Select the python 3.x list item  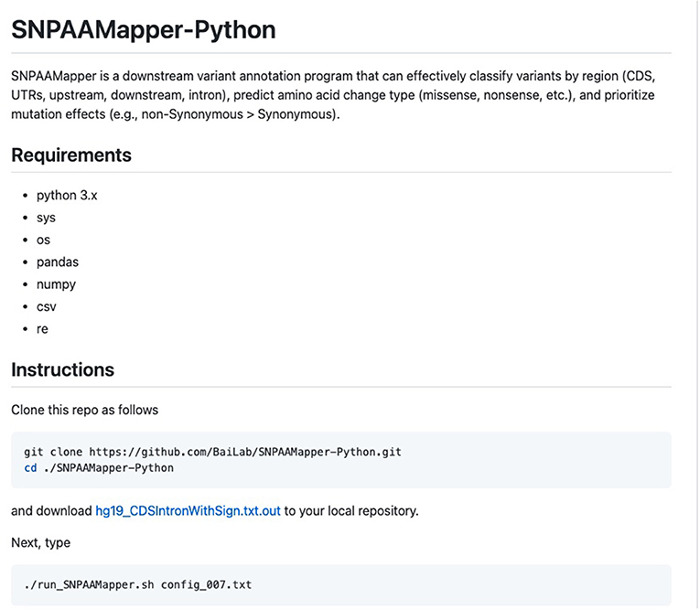(x=67, y=196)
